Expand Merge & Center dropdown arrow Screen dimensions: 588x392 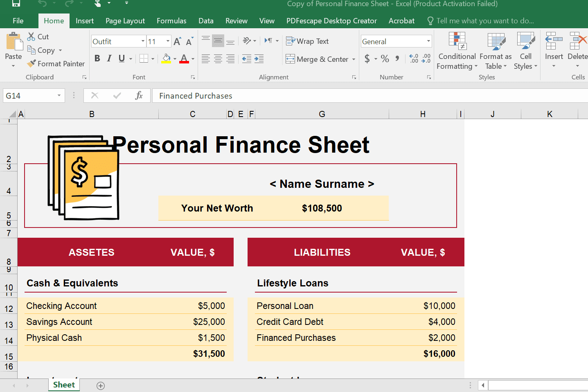[x=354, y=59]
